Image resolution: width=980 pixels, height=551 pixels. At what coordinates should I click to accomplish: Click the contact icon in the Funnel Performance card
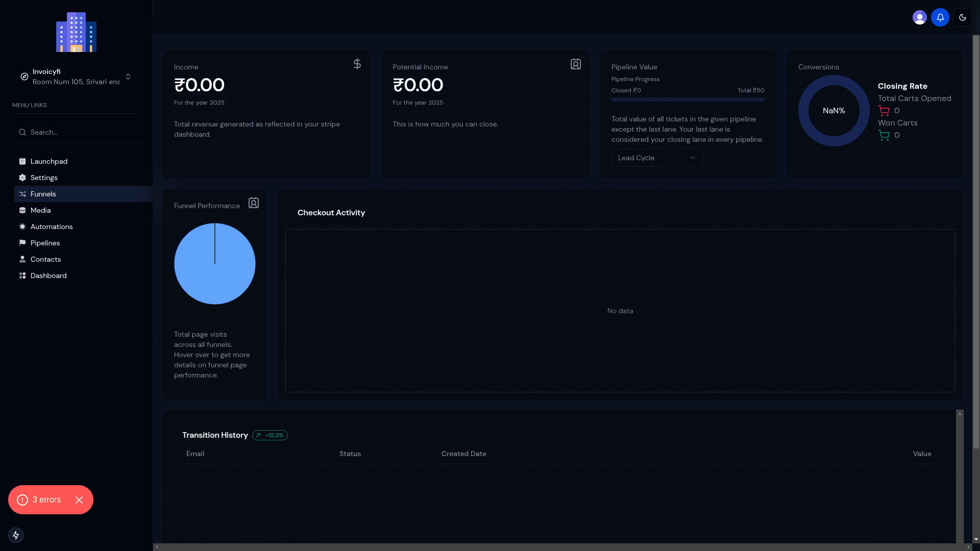(x=254, y=203)
